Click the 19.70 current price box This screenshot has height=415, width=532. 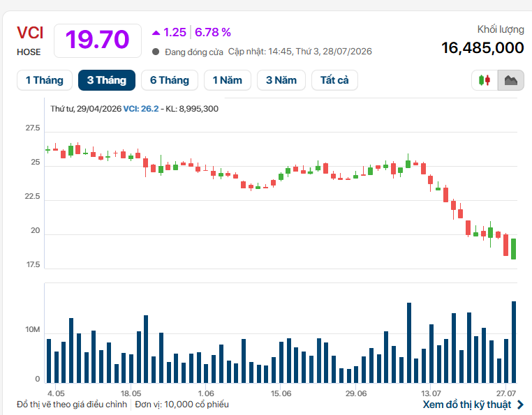point(98,40)
